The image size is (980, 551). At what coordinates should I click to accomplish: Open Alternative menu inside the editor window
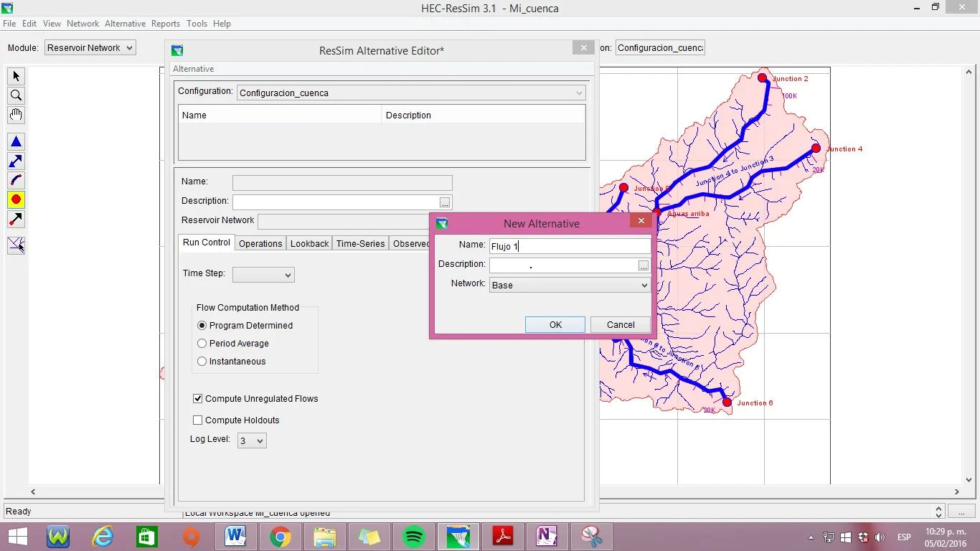194,69
